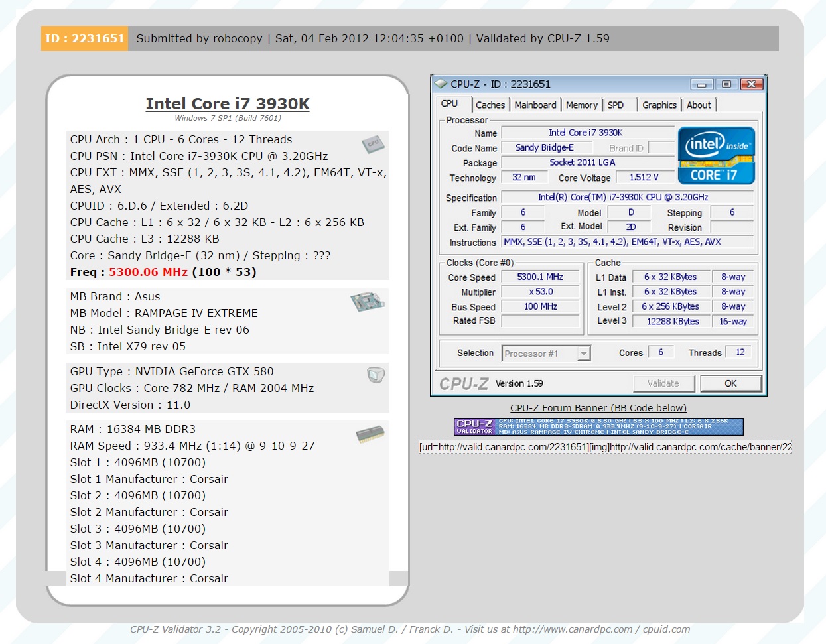Open the SPD tab
Image resolution: width=826 pixels, height=644 pixels.
tap(616, 105)
